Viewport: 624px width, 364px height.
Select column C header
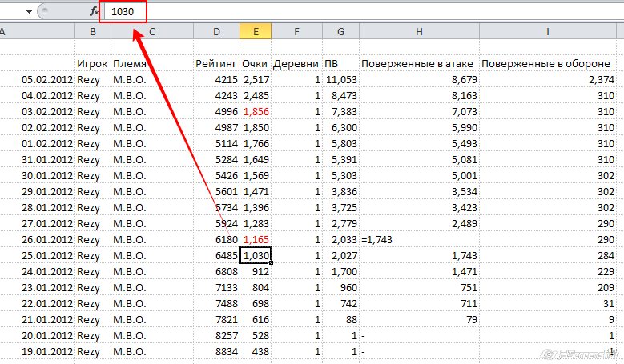click(x=152, y=31)
